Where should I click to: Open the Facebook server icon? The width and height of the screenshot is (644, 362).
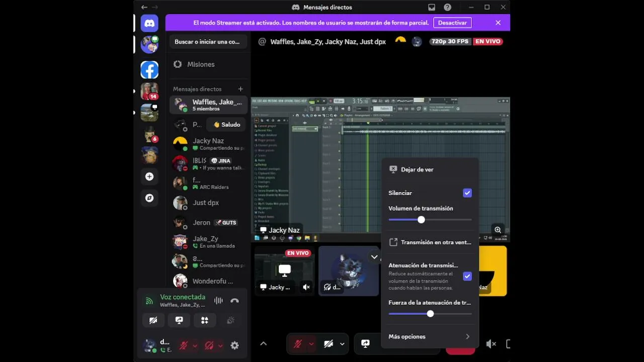pyautogui.click(x=149, y=70)
